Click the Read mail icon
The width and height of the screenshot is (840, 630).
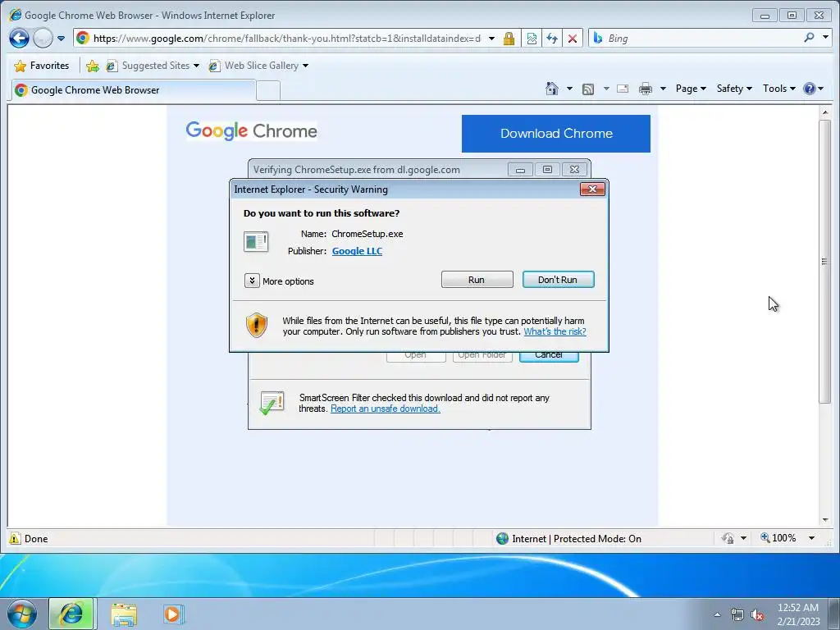pyautogui.click(x=623, y=89)
